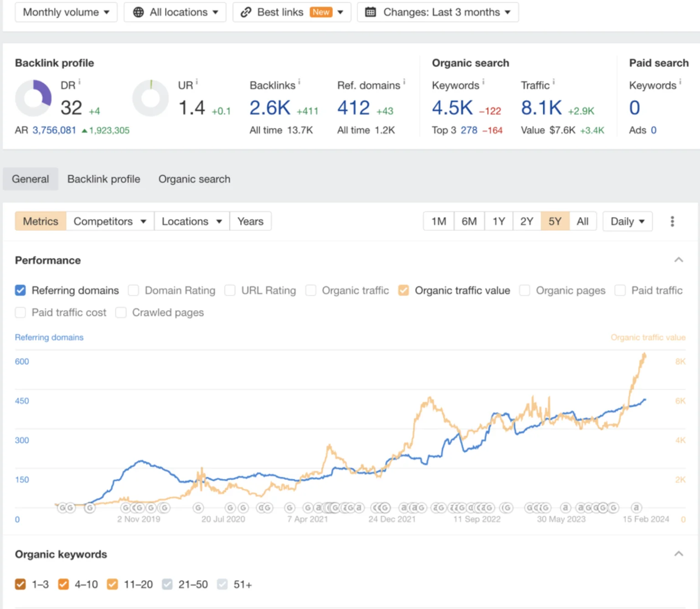Switch to the Backlink profile tab
700x609 pixels.
tap(103, 179)
